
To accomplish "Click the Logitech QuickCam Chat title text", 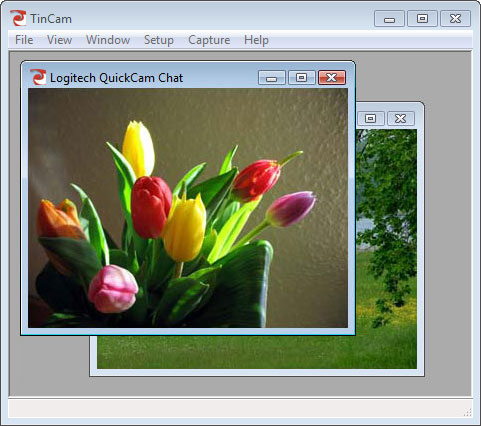I will tap(116, 78).
